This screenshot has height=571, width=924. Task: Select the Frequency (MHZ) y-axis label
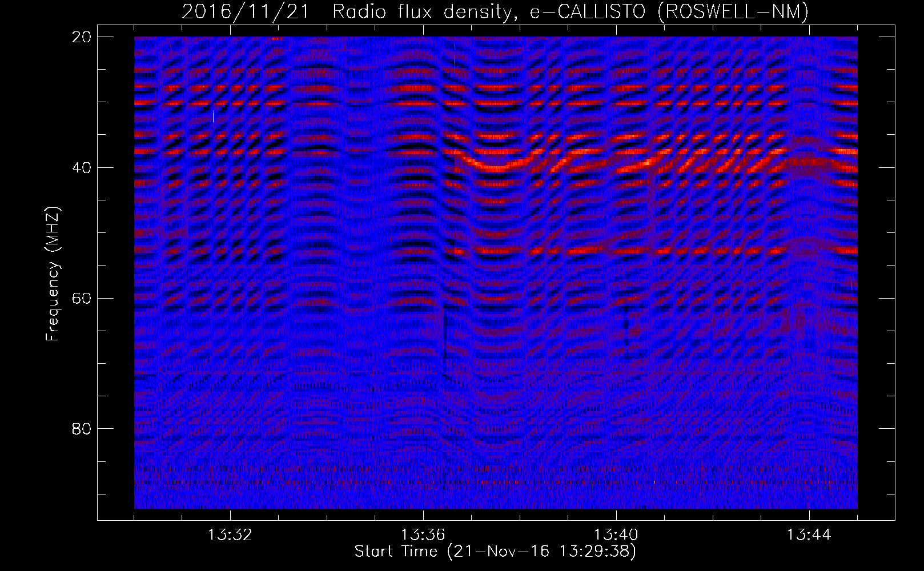(x=53, y=274)
